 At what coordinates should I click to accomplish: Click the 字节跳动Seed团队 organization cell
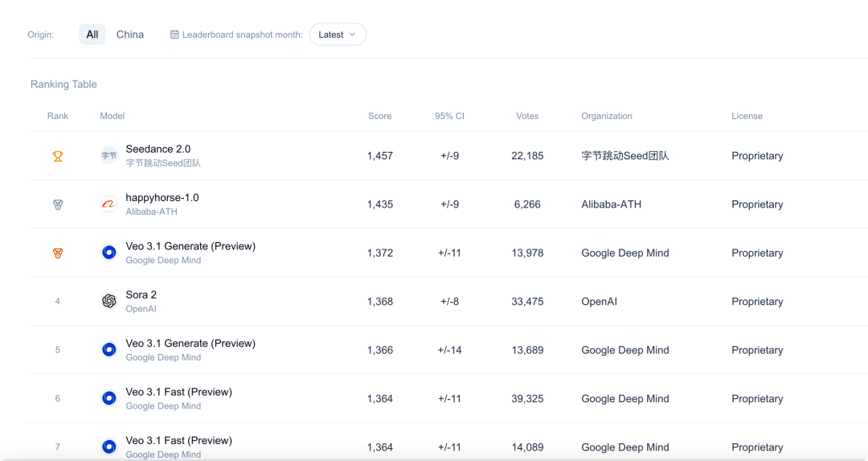[x=625, y=156]
